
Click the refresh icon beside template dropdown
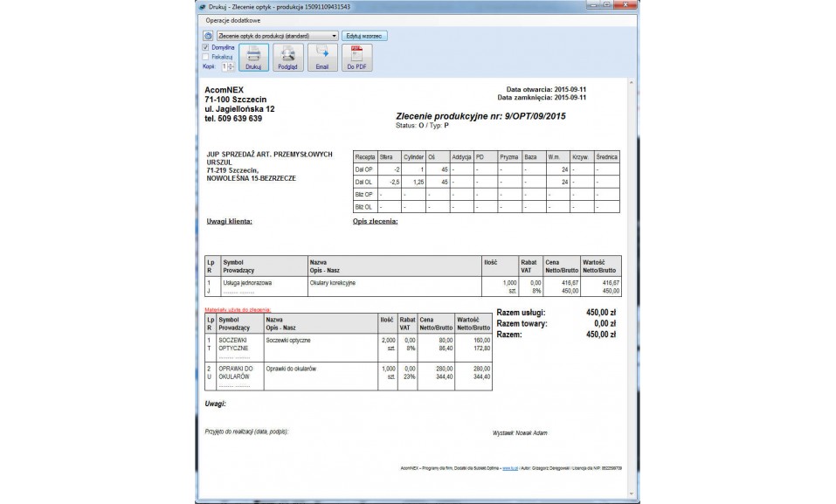[208, 36]
